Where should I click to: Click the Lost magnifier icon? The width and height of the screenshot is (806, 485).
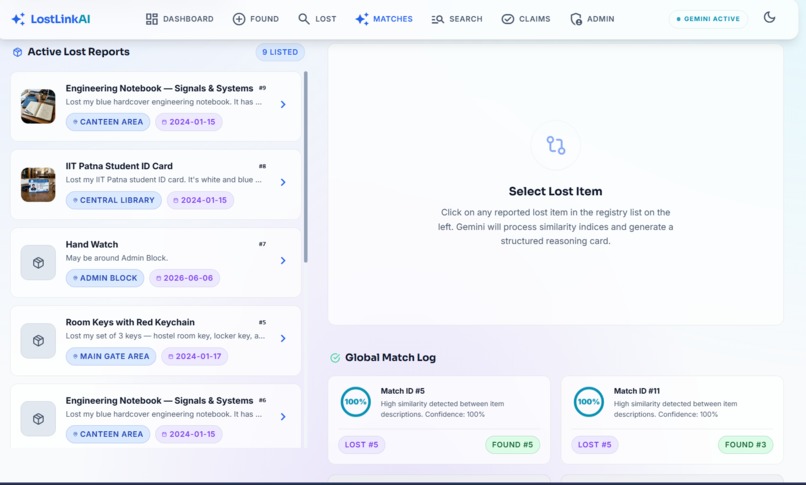(x=304, y=19)
